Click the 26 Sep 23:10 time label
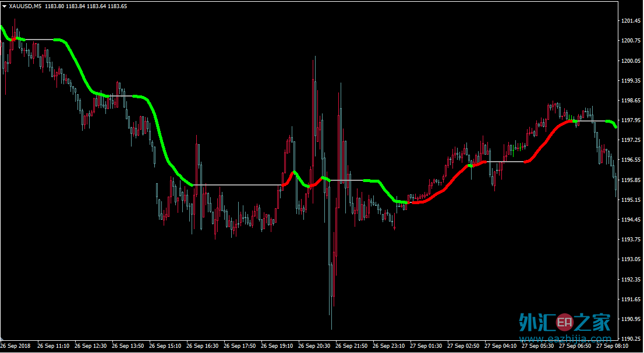The height and width of the screenshot is (353, 644). [389, 346]
